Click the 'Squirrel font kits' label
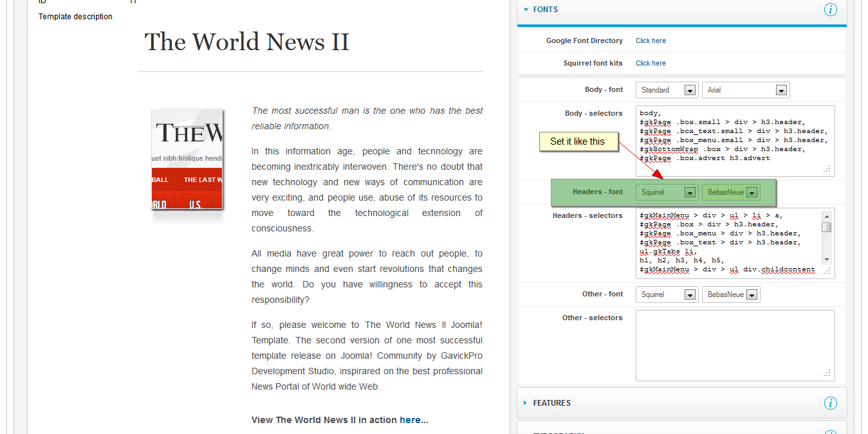The image size is (868, 434). 593,63
